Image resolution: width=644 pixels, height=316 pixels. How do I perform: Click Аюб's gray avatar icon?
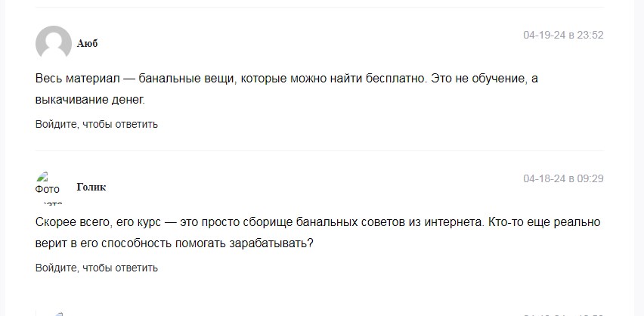tap(53, 43)
